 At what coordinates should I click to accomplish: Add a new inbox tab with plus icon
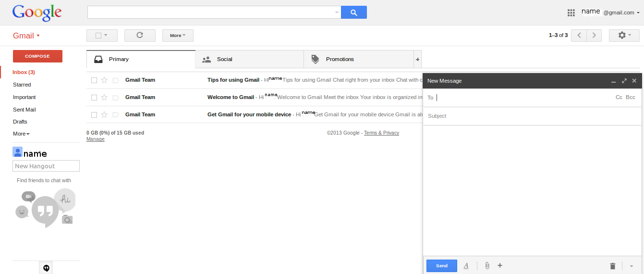(x=417, y=60)
